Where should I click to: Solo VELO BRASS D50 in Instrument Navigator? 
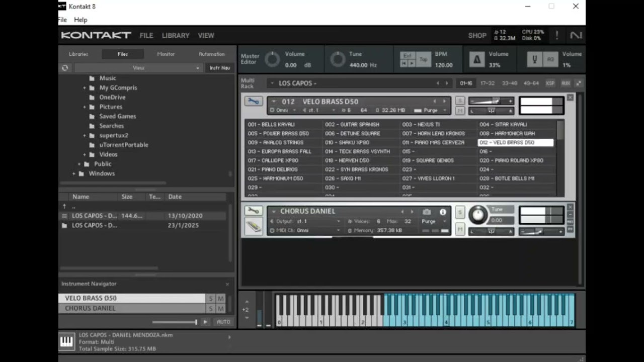[211, 299]
